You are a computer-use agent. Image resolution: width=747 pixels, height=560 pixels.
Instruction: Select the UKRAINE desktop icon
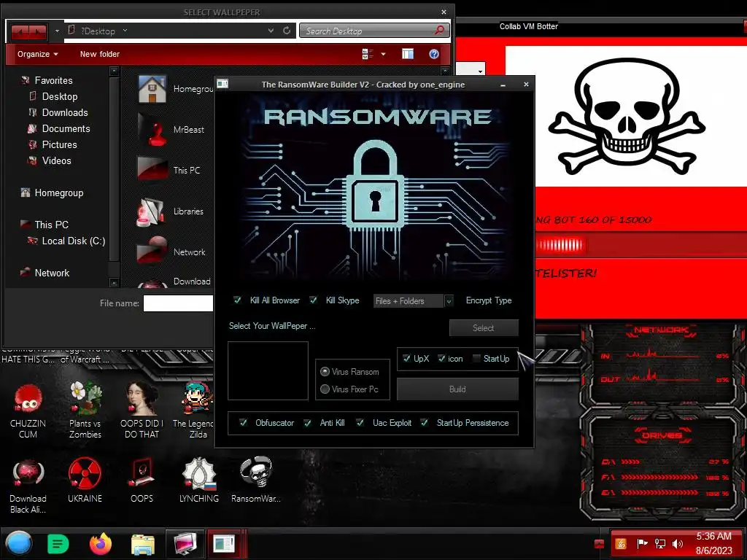[85, 480]
